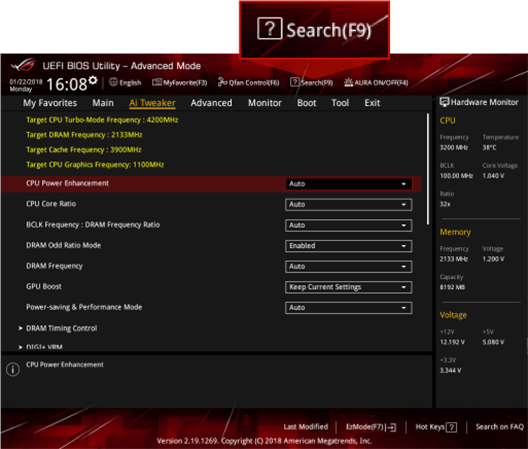Click the English language selector
The image size is (528, 449).
pyautogui.click(x=125, y=83)
